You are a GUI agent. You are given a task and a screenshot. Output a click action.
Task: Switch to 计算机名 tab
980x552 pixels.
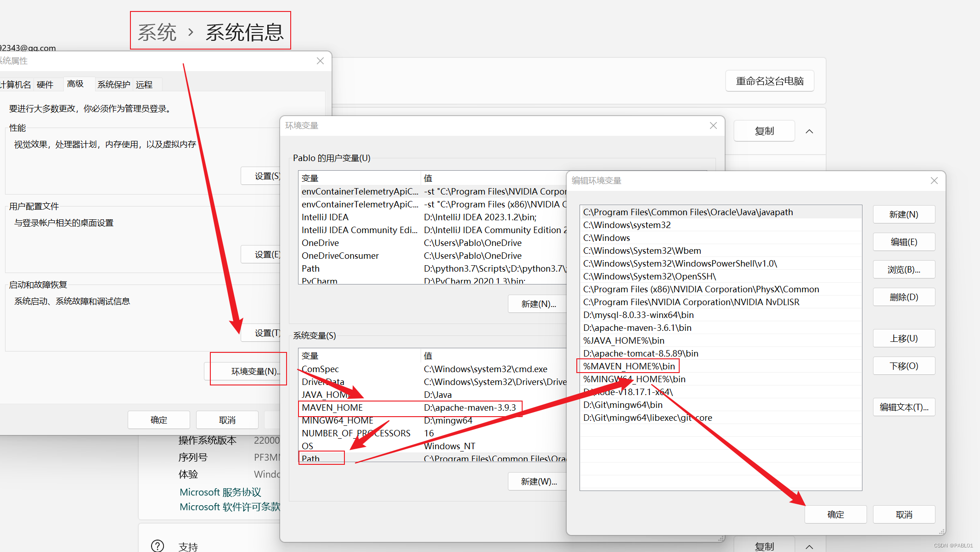pyautogui.click(x=16, y=84)
